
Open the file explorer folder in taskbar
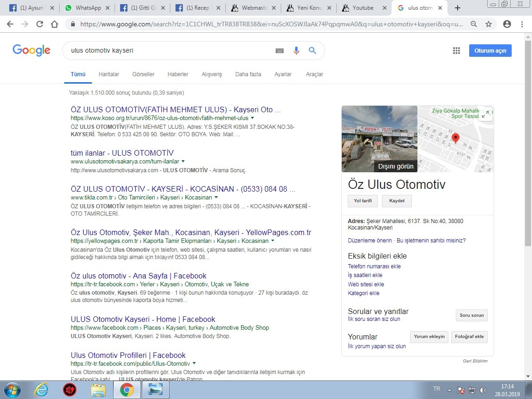click(x=98, y=390)
